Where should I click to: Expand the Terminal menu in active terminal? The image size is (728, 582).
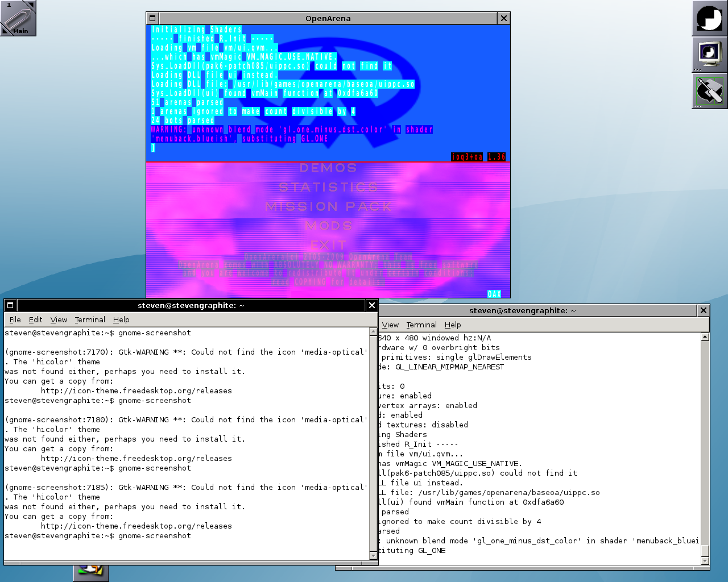click(90, 320)
